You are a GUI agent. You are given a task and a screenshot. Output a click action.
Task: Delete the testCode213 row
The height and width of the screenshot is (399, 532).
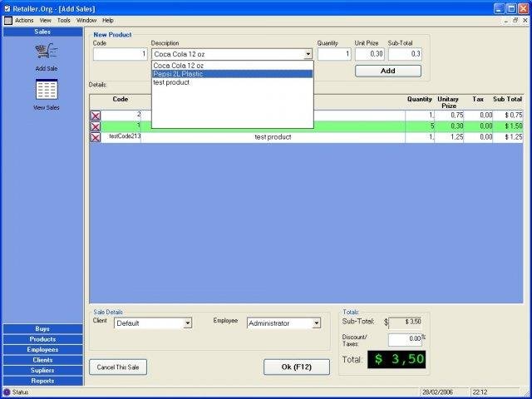pos(96,137)
